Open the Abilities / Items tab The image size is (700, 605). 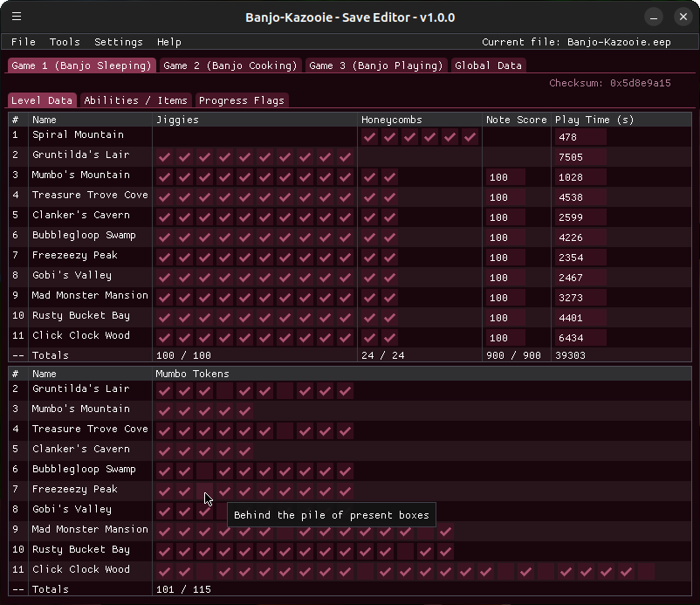coord(135,100)
